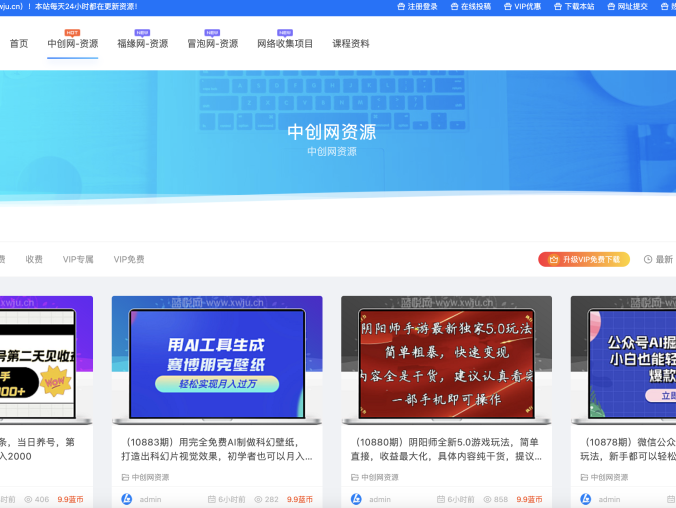Click the NEW badge above 网络收集项目
The height and width of the screenshot is (508, 676).
click(285, 33)
